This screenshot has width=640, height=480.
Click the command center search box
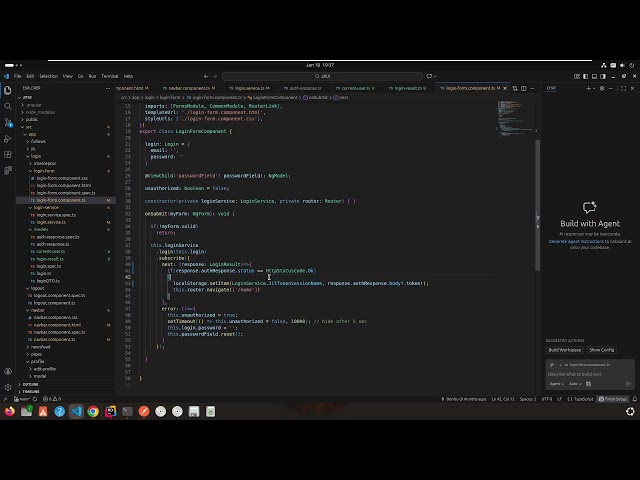coord(322,76)
